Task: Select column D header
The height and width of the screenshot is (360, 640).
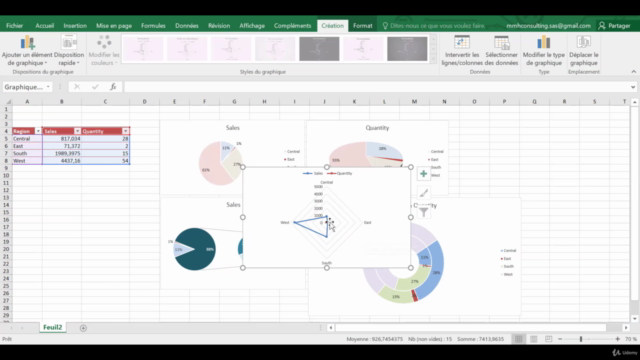Action: point(144,102)
